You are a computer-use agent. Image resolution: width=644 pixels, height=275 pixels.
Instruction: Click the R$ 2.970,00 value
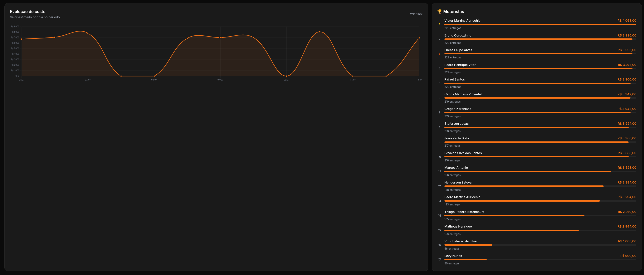point(627,212)
